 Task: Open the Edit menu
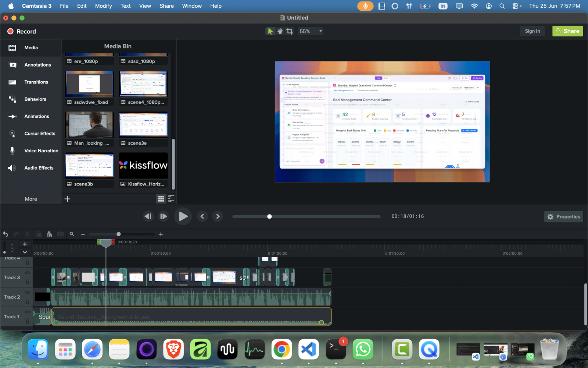82,6
